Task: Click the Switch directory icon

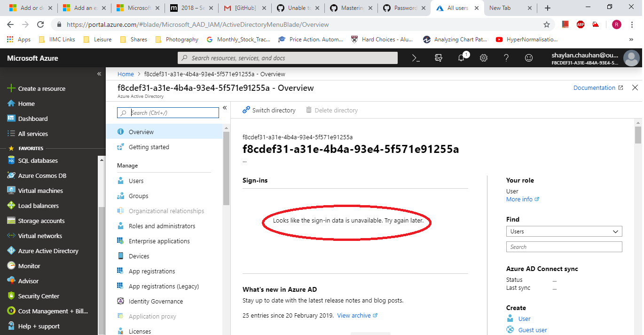Action: (x=246, y=110)
